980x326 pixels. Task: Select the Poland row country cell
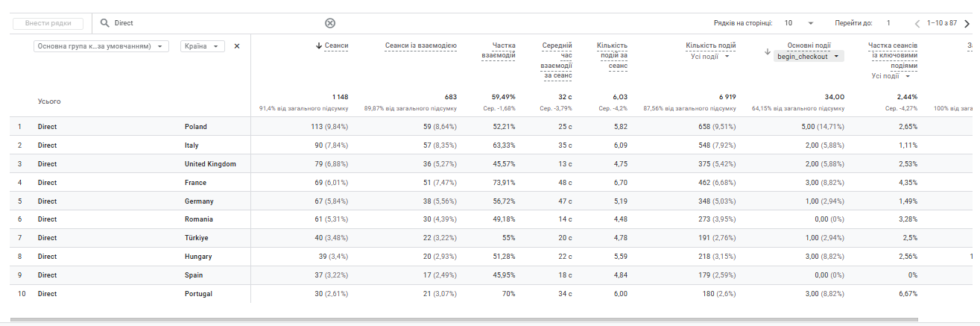pyautogui.click(x=196, y=127)
